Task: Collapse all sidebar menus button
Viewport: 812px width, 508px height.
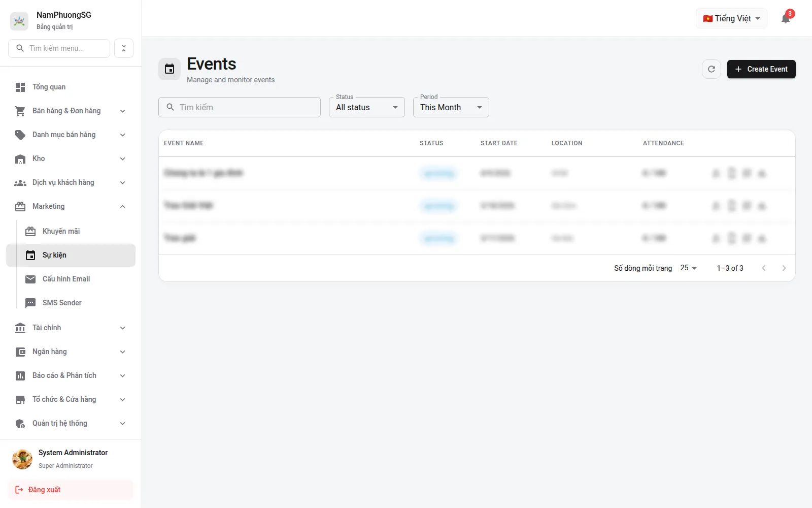Action: click(124, 48)
